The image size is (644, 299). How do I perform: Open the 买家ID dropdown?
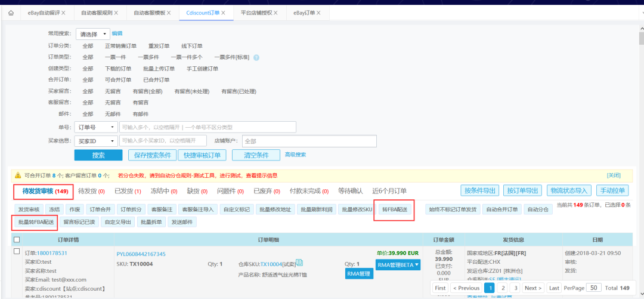pos(95,141)
